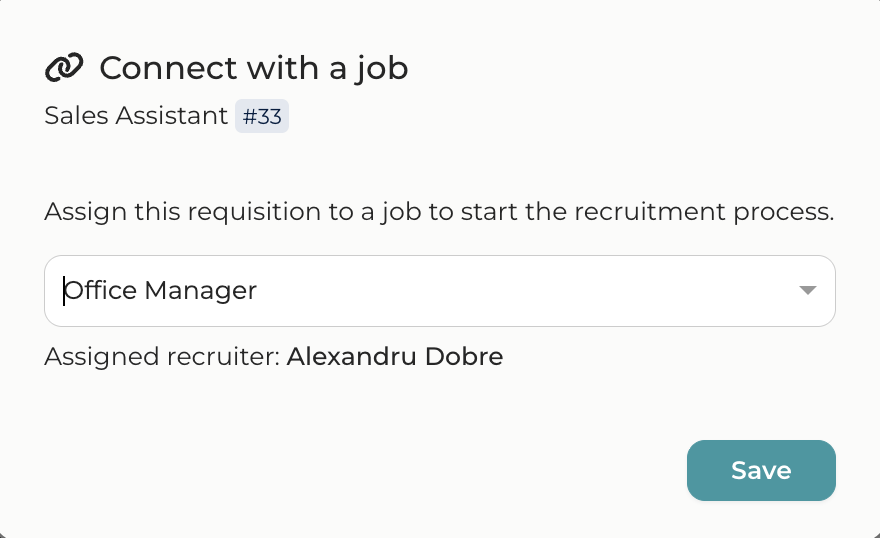The width and height of the screenshot is (880, 538).
Task: Click the #33 requisition badge
Action: click(x=262, y=116)
